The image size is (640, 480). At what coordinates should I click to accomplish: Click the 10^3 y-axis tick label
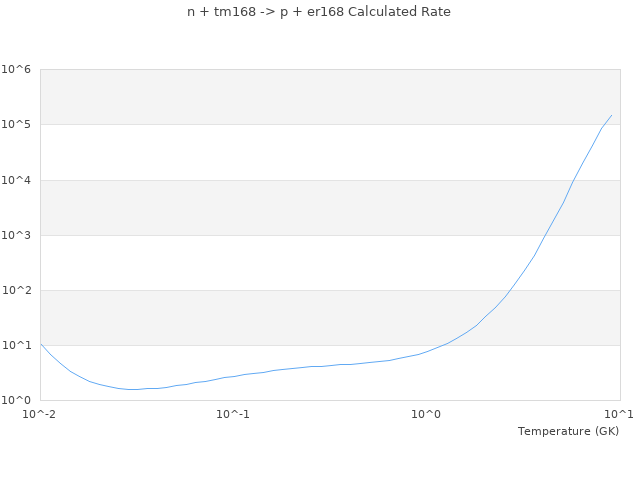click(x=16, y=235)
